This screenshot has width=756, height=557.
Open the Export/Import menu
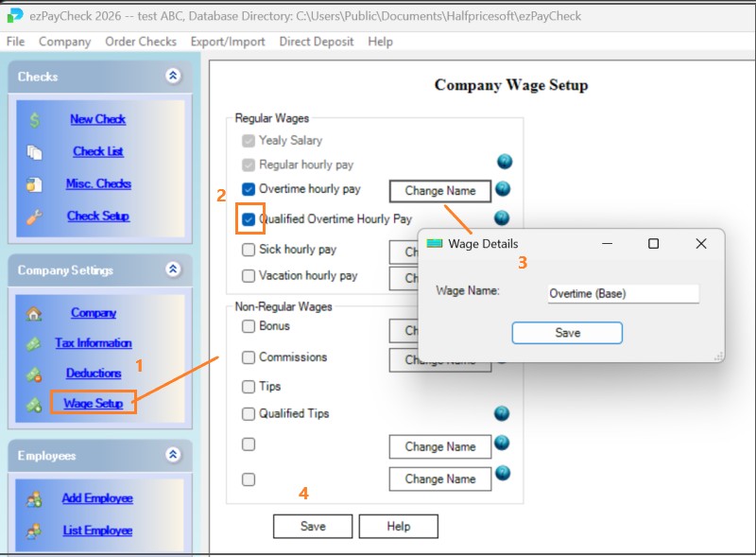tap(227, 42)
